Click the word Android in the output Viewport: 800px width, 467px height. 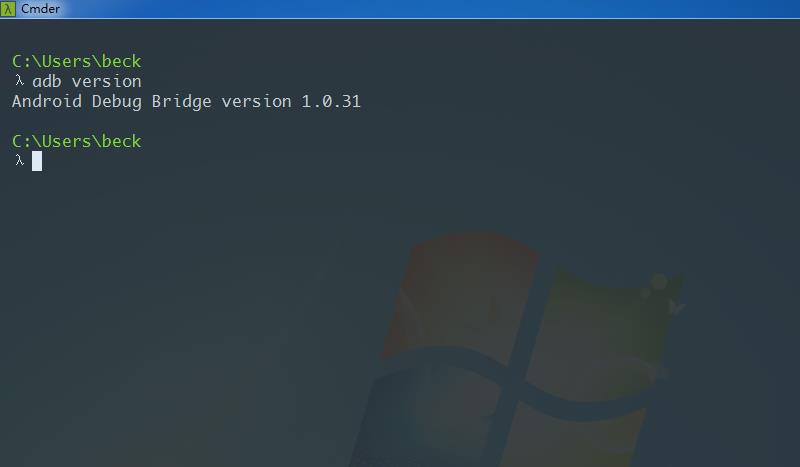click(x=47, y=101)
